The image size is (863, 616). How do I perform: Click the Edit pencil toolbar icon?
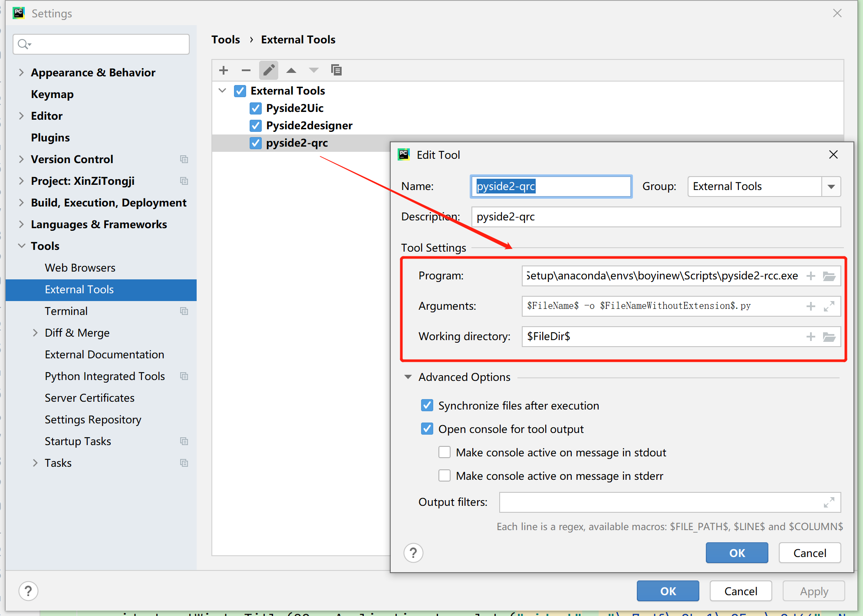[x=269, y=70]
